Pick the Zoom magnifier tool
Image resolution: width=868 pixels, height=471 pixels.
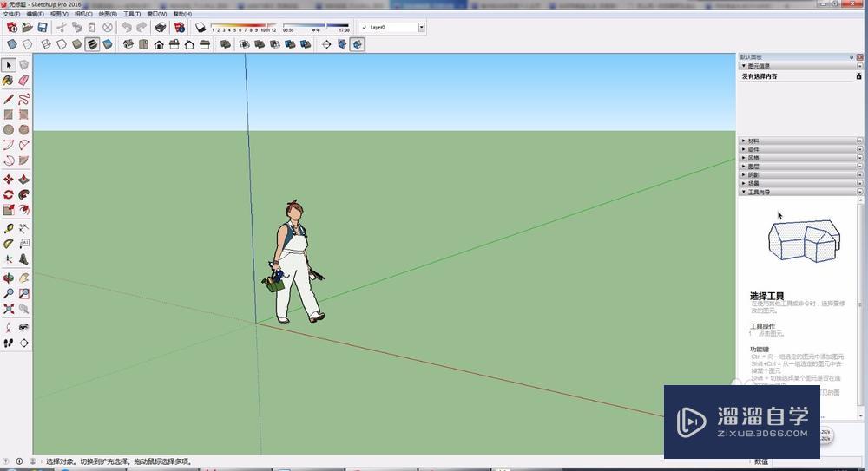point(9,293)
